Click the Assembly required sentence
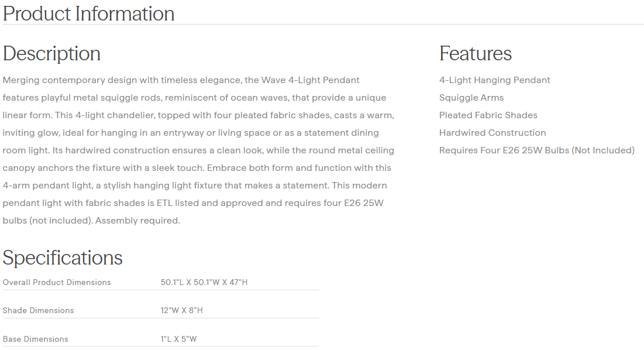Screen dimensions: 644x350 pos(137,221)
